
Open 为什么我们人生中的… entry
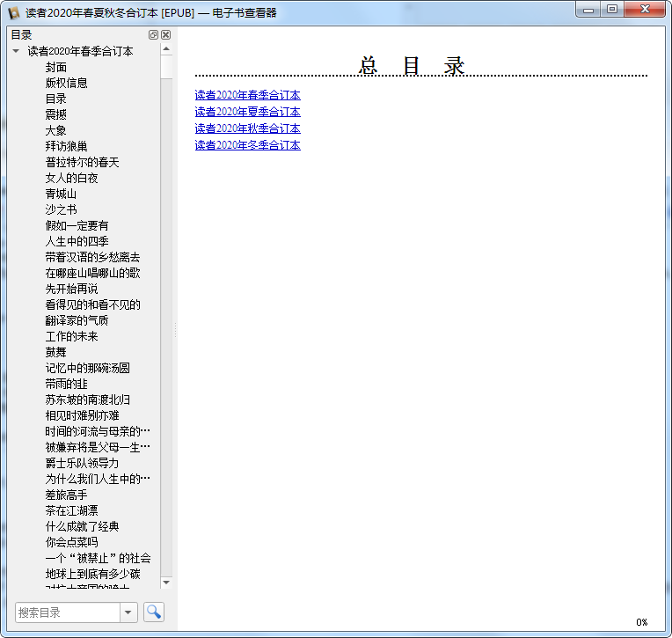click(x=98, y=479)
